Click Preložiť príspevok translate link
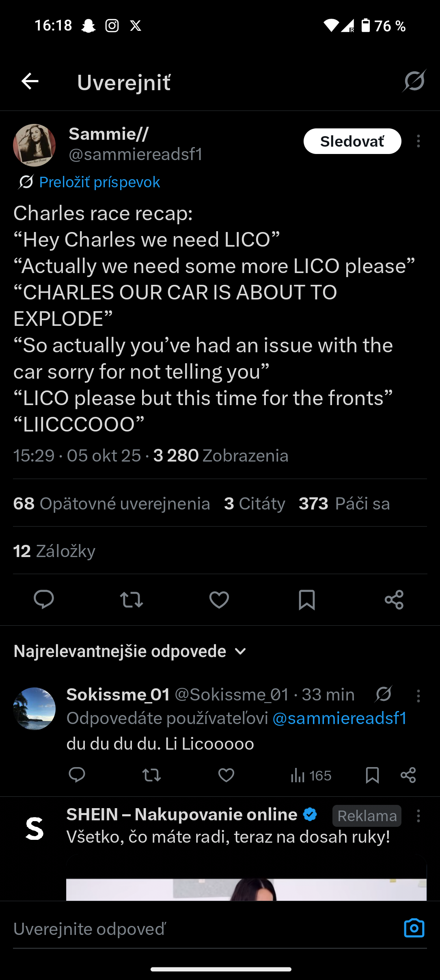 pos(99,182)
